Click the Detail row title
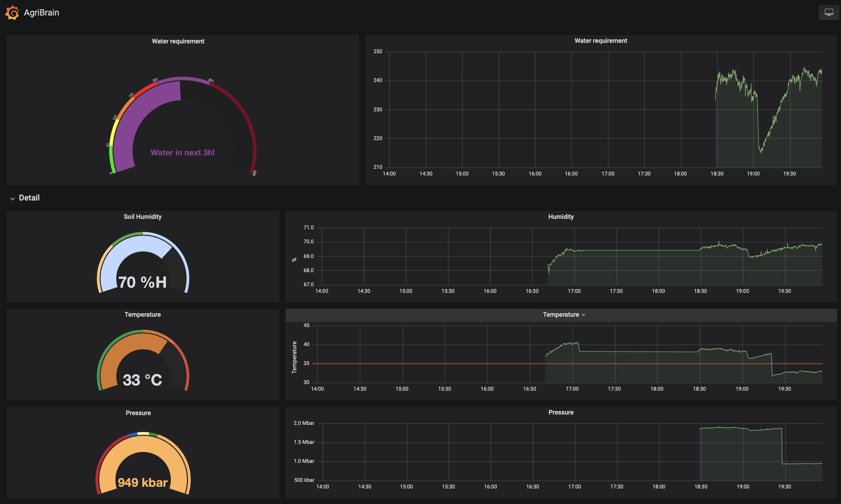Viewport: 841px width, 504px height. [x=29, y=198]
